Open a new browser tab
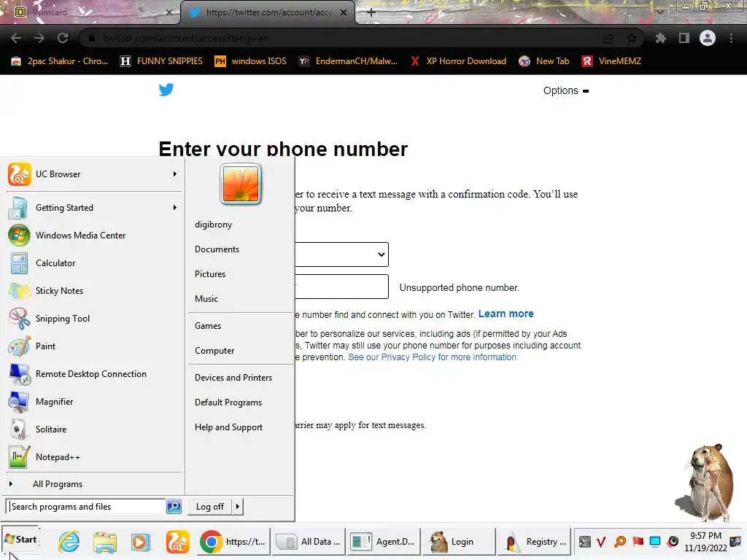The image size is (747, 560). (x=371, y=12)
